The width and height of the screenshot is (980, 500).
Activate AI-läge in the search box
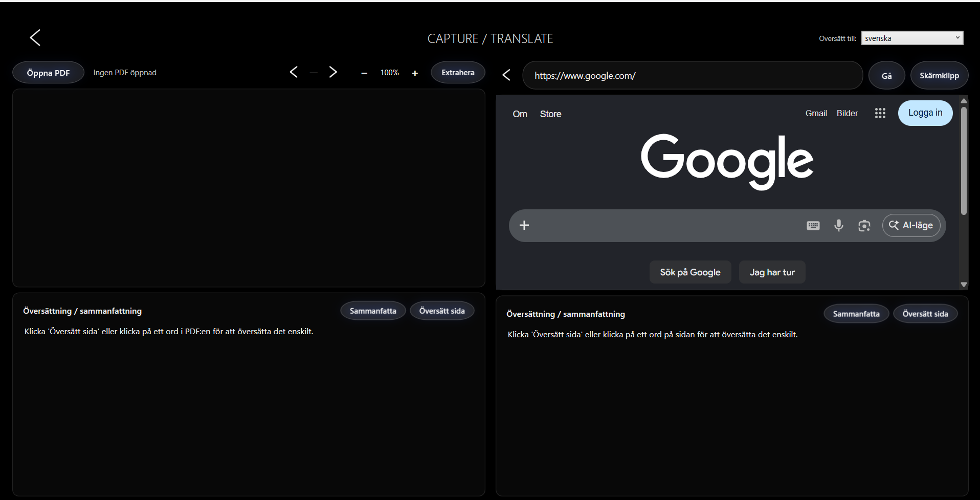[x=911, y=226]
